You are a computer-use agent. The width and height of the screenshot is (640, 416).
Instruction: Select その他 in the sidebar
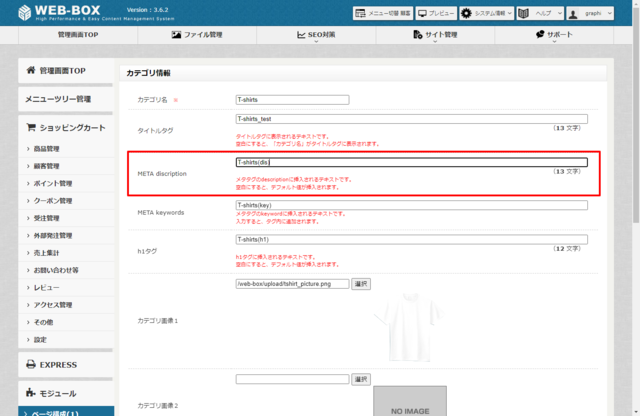point(66,322)
